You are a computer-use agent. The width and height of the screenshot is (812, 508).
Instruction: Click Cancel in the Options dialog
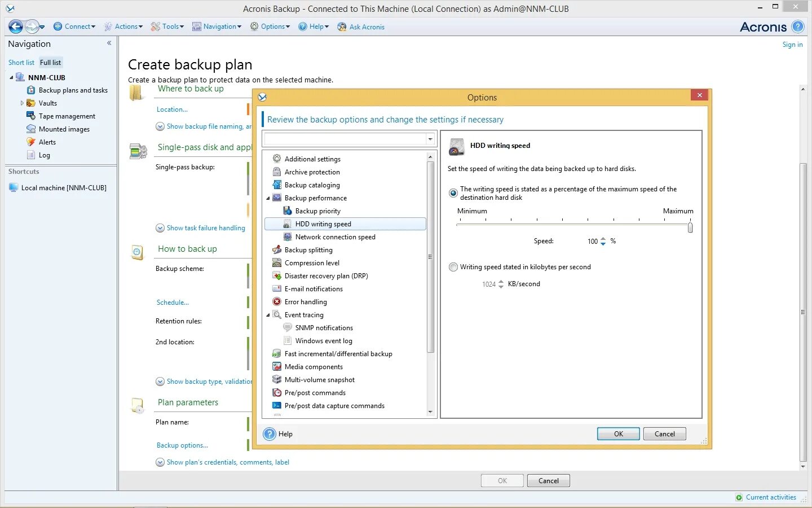[x=665, y=434]
